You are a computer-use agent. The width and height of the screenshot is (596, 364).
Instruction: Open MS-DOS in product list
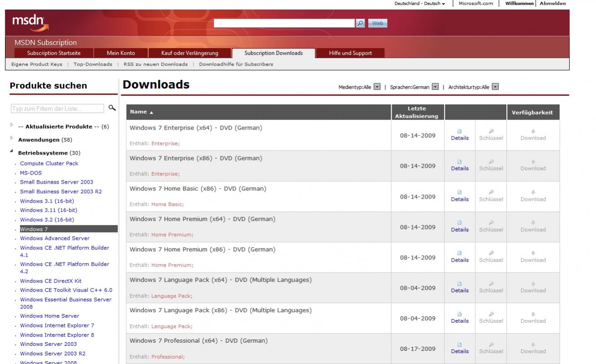click(x=30, y=173)
